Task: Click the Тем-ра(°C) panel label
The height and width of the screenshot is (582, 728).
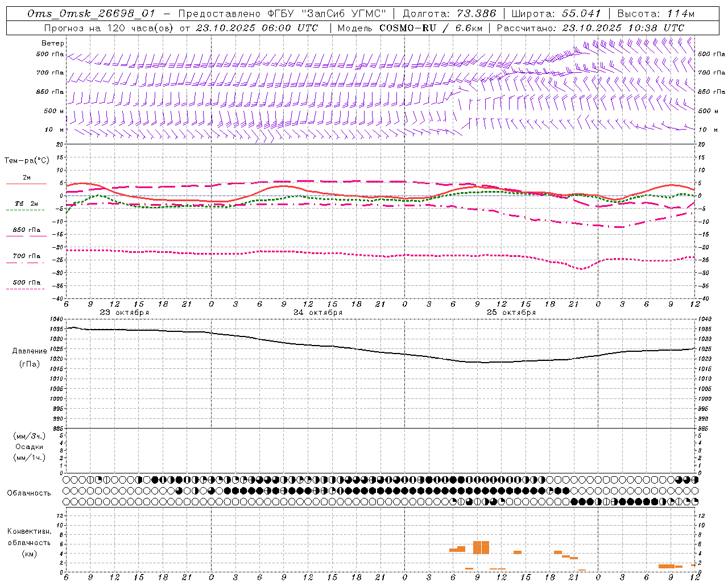Action: coord(27,161)
